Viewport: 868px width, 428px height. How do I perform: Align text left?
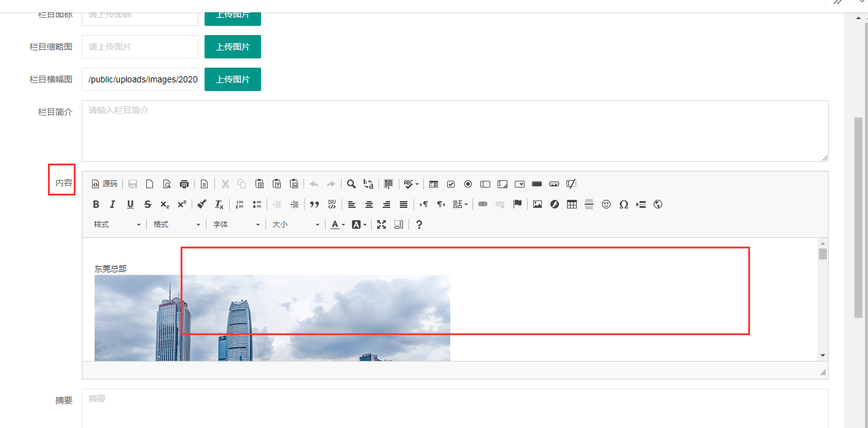coord(352,204)
